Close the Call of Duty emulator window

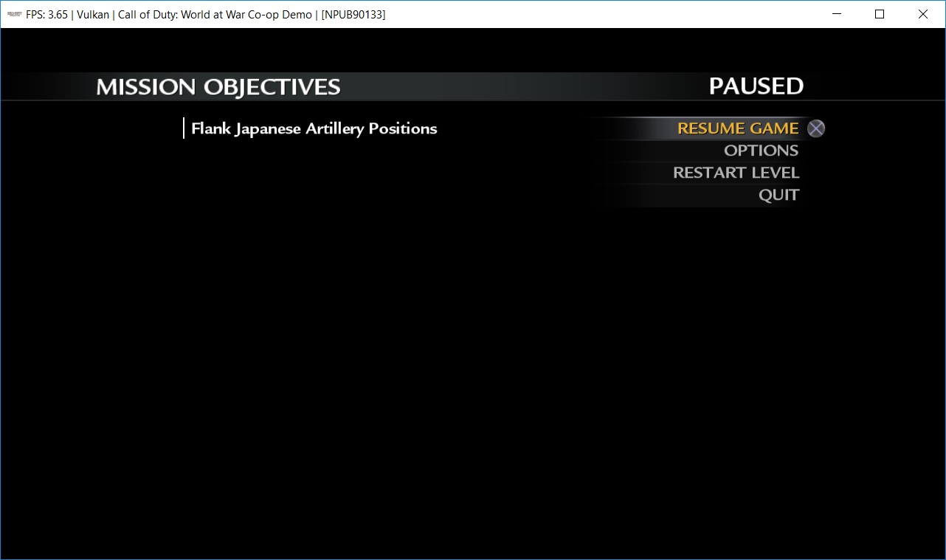pyautogui.click(x=923, y=14)
